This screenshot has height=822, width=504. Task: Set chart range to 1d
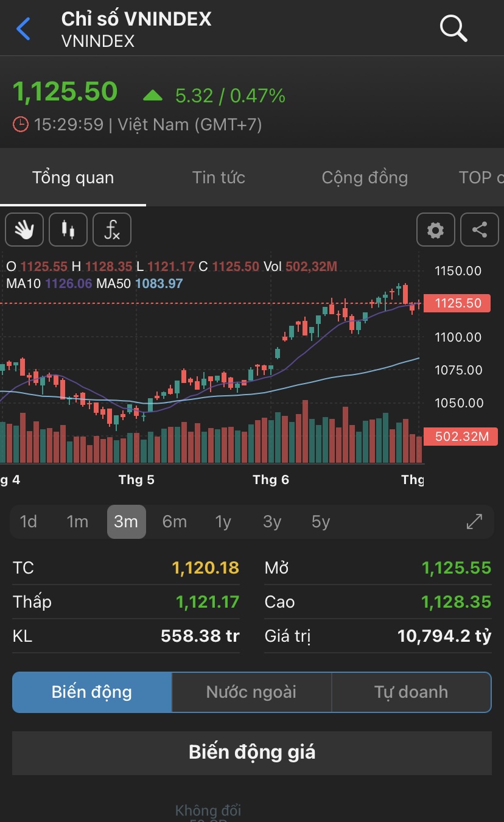point(29,522)
